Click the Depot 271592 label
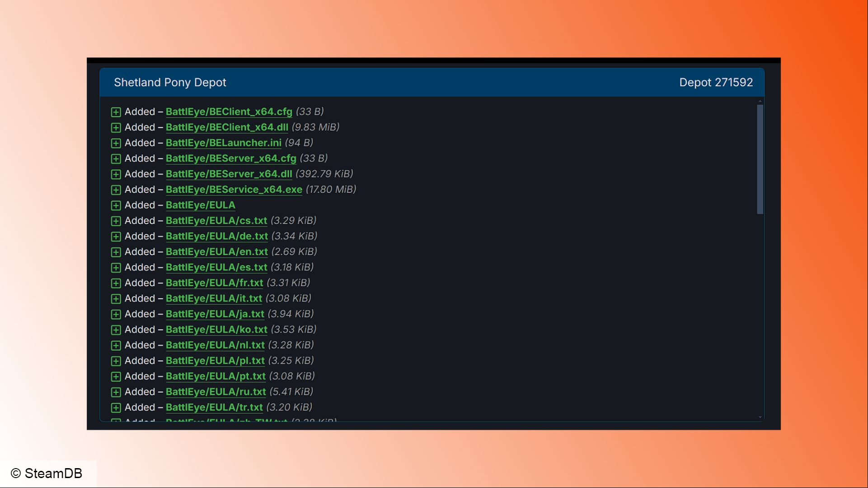This screenshot has width=868, height=488. pos(716,83)
